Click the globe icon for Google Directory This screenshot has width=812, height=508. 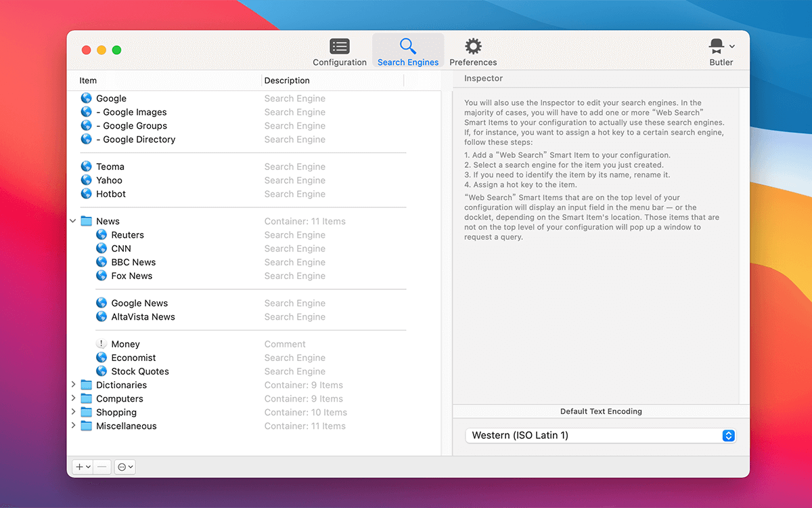coord(86,139)
